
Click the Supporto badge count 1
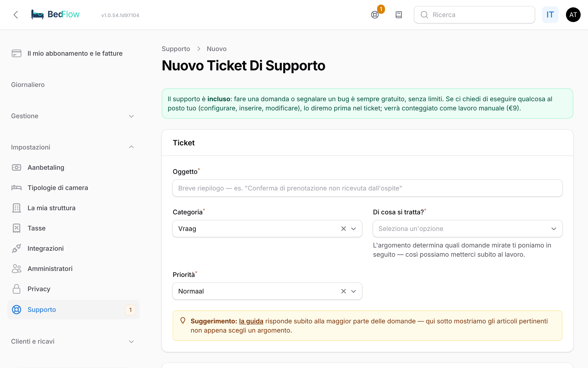[x=130, y=310]
